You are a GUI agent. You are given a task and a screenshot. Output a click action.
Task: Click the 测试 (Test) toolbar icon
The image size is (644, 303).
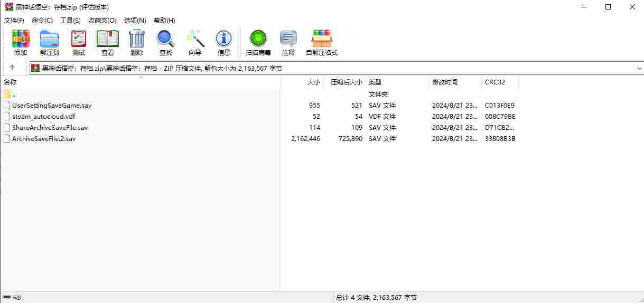pyautogui.click(x=79, y=39)
